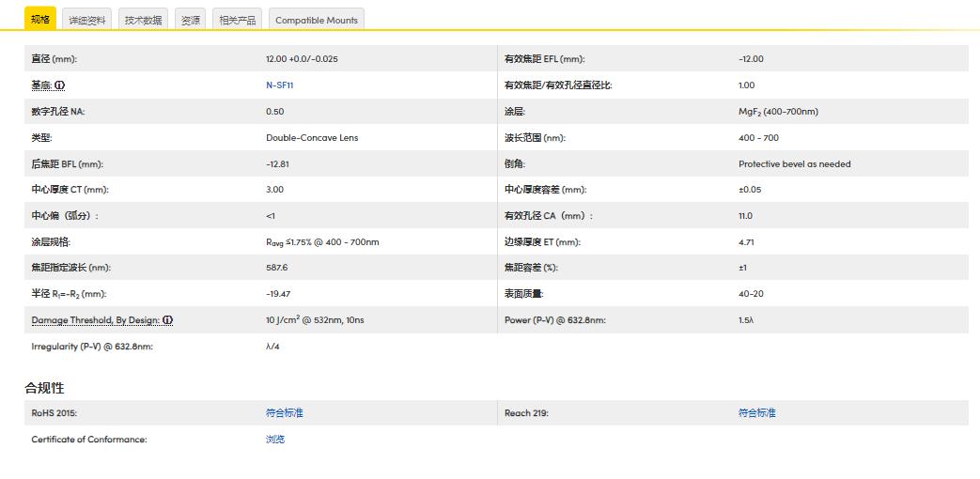The height and width of the screenshot is (479, 980).
Task: Switch to the 详细资料 tab
Action: click(x=88, y=20)
